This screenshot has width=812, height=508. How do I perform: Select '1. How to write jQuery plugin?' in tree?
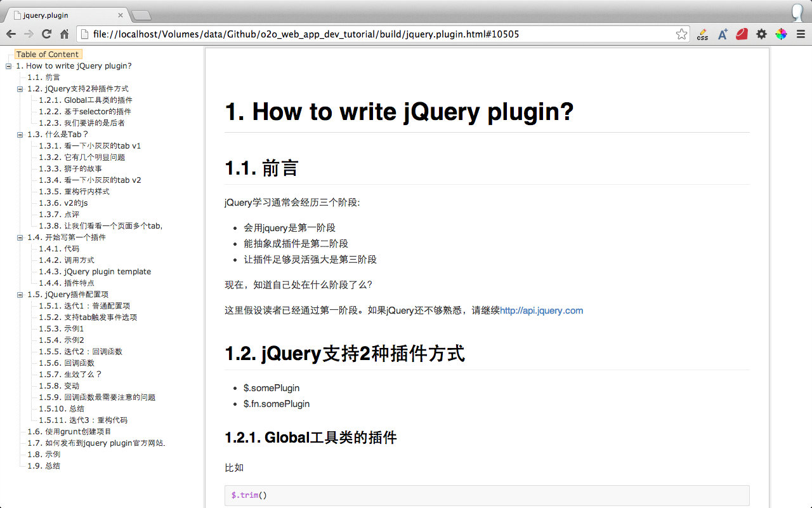pyautogui.click(x=74, y=66)
